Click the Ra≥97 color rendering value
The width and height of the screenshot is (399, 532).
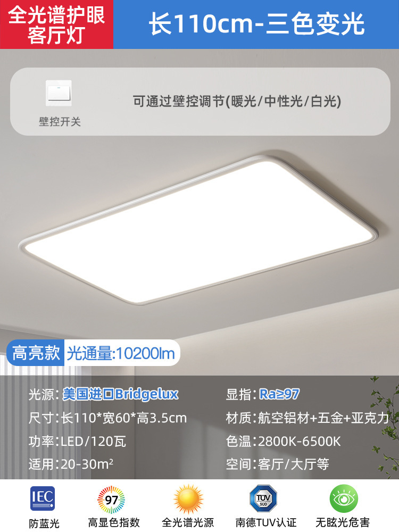click(x=279, y=394)
